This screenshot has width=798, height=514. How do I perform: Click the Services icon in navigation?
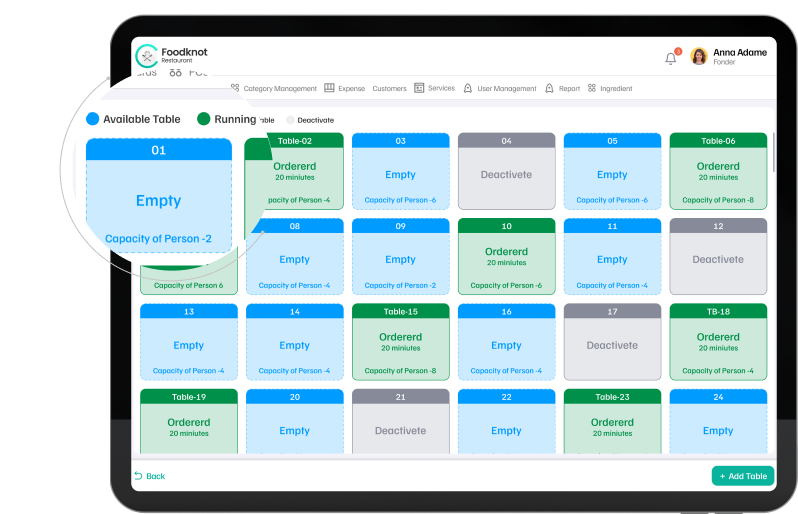(x=419, y=88)
